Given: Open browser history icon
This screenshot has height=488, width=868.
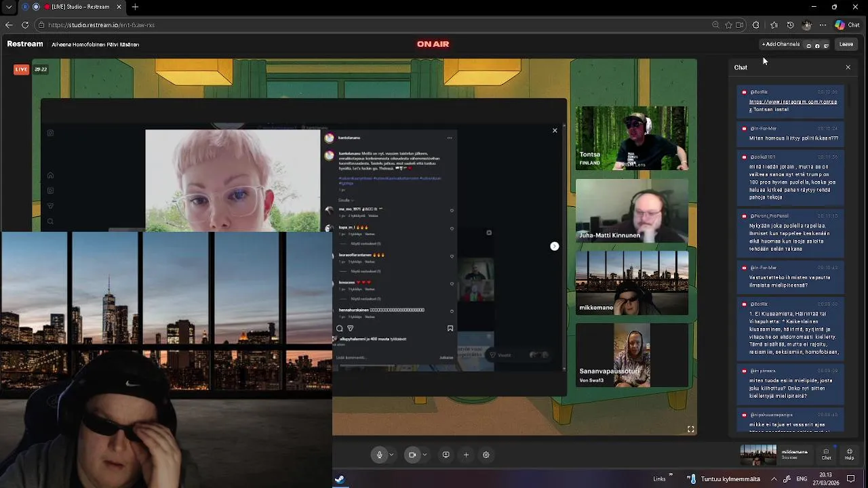Looking at the screenshot, I should [790, 25].
